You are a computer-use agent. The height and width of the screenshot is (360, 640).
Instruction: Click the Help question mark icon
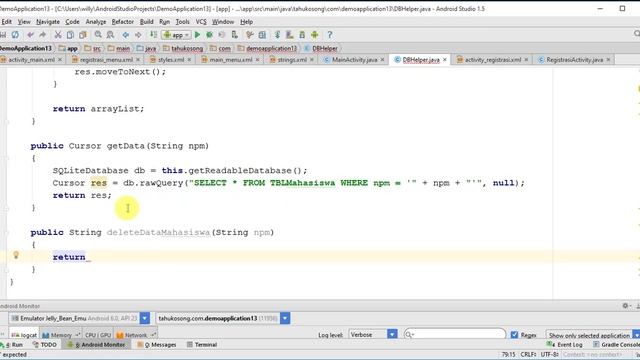tap(330, 35)
